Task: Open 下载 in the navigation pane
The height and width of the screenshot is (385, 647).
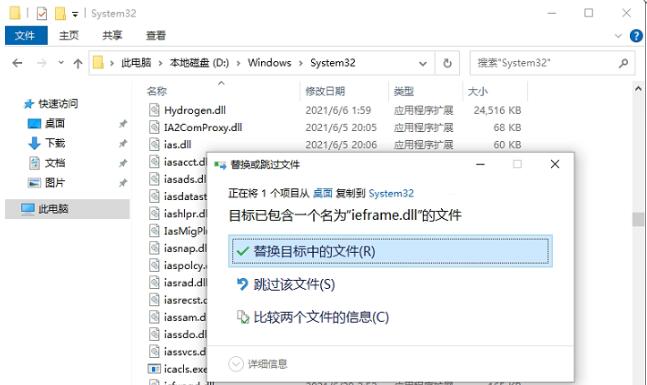Action: click(55, 143)
